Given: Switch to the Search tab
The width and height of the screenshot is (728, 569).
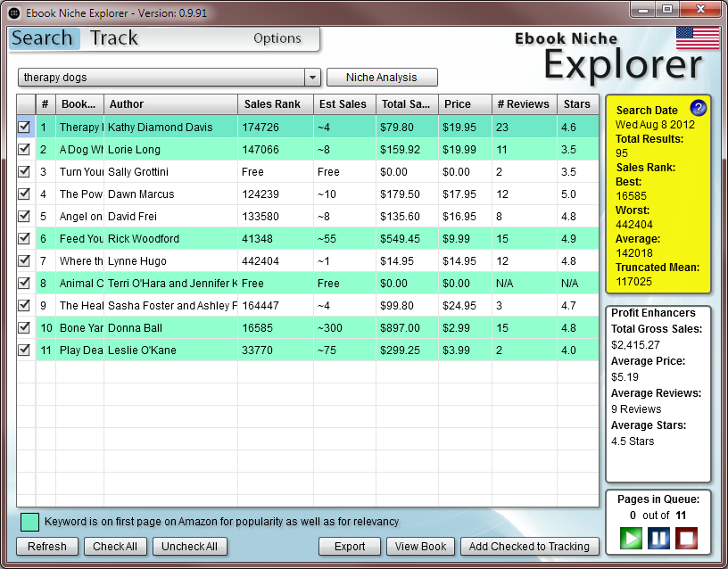Looking at the screenshot, I should pyautogui.click(x=42, y=38).
